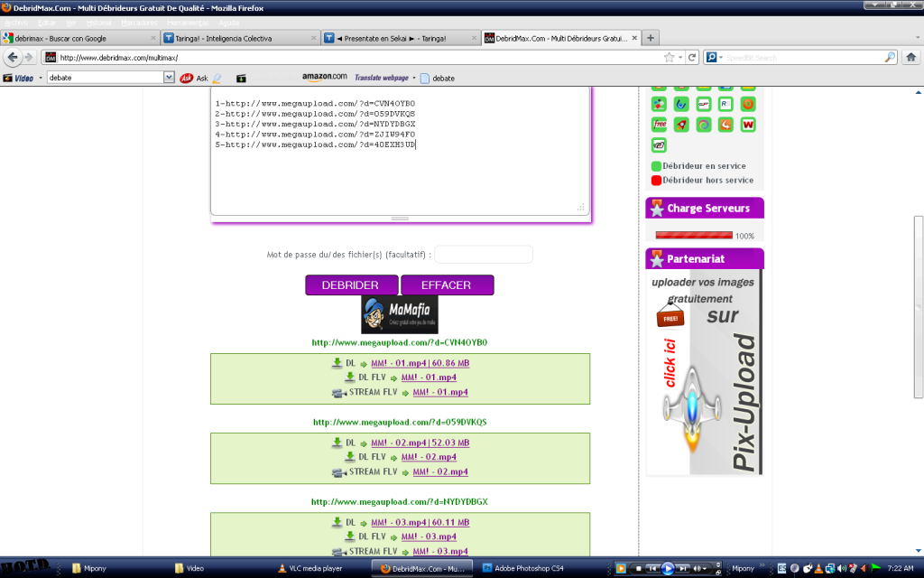Image resolution: width=924 pixels, height=578 pixels.
Task: Open the Historial menu
Action: point(98,23)
